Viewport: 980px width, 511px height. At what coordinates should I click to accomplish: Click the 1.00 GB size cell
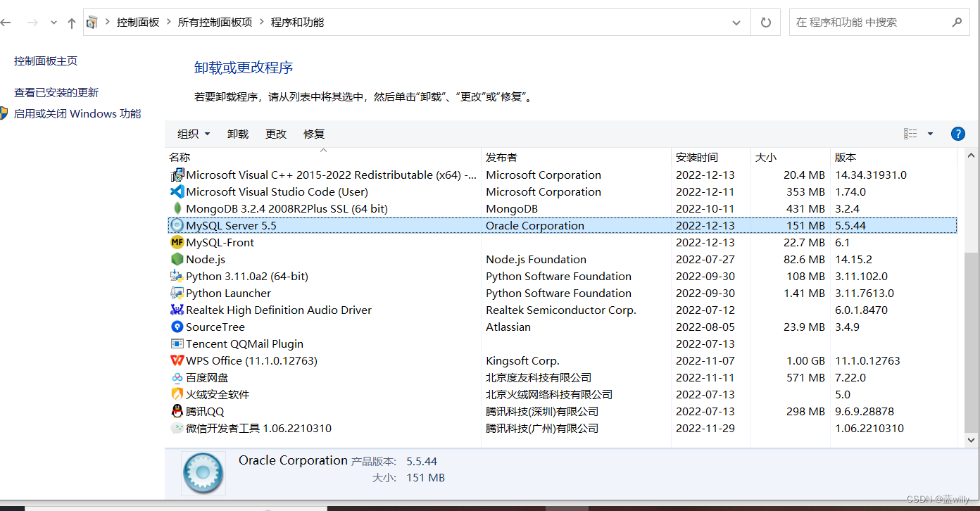point(805,361)
